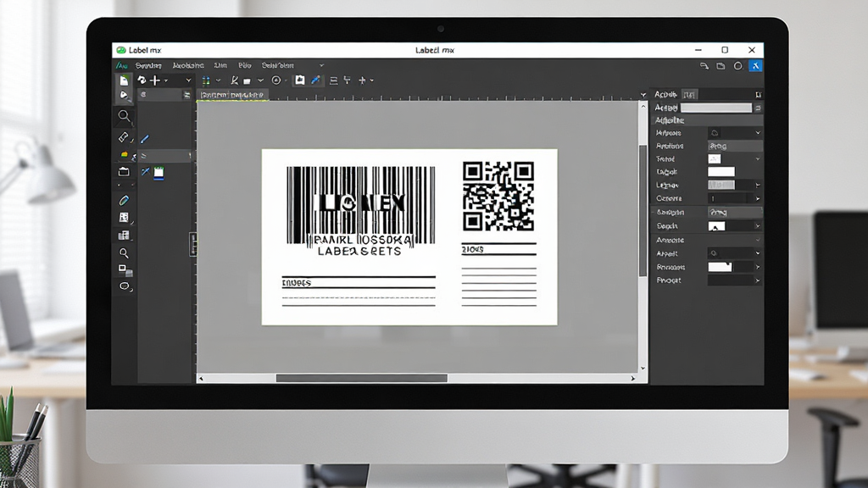Open the dropdown arrow next to the green grid icon

tap(218, 80)
